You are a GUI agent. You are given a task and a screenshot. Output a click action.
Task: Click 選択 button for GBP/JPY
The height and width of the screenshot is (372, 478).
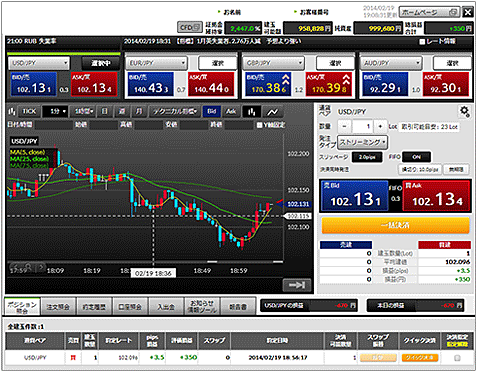335,63
